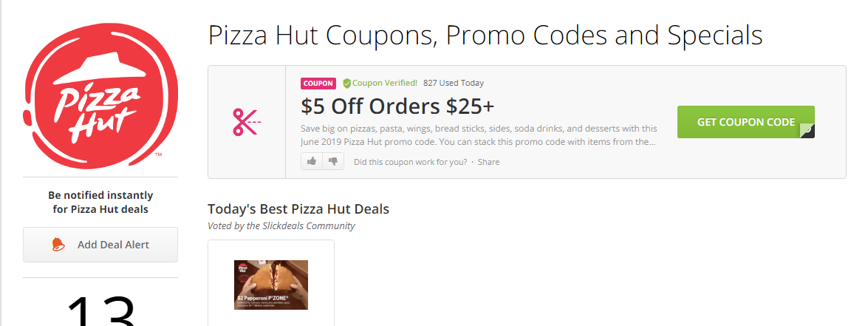Click "Voted by the Slickdeals Community" text

click(x=281, y=226)
